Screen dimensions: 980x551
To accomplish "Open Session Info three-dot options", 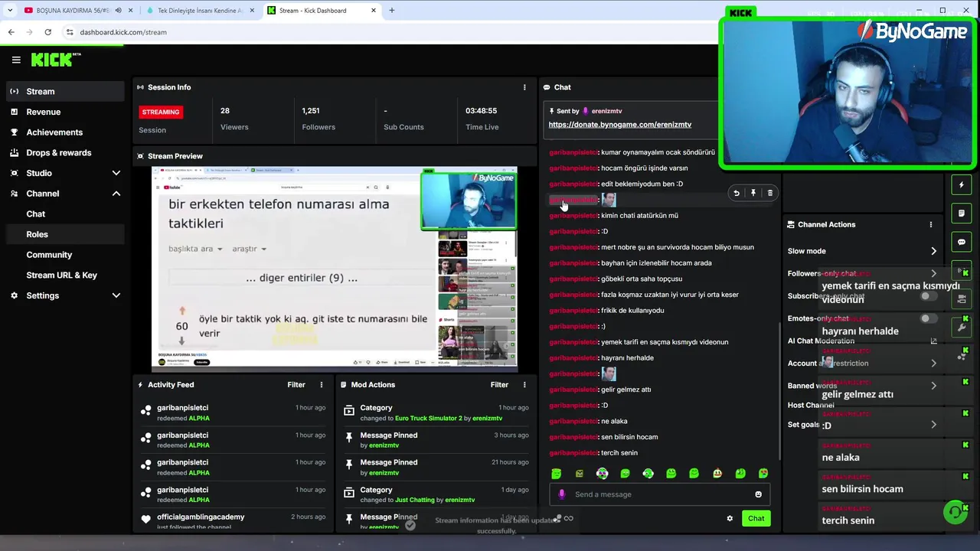I will click(524, 87).
